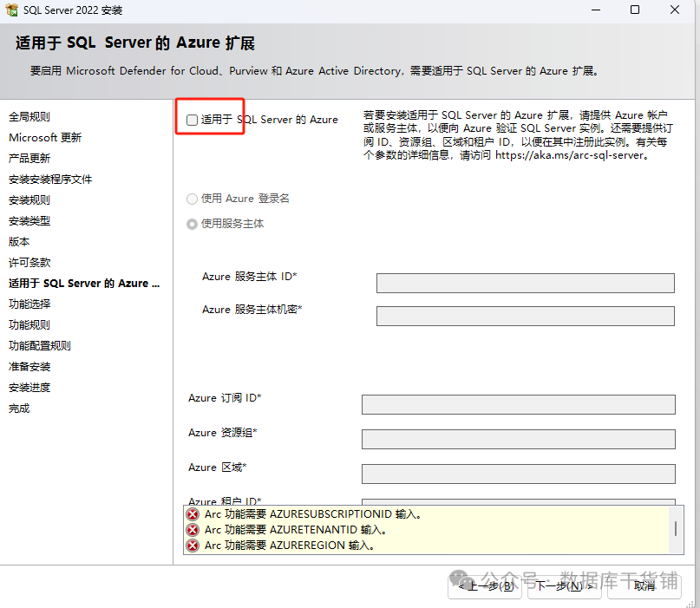Open the 版本 step in sidebar
Screen dimensions: 700x608
coord(19,242)
